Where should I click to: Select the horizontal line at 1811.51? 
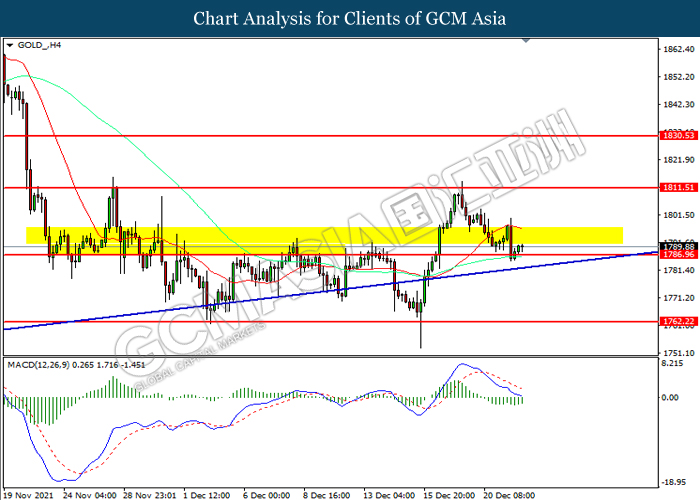(x=331, y=188)
